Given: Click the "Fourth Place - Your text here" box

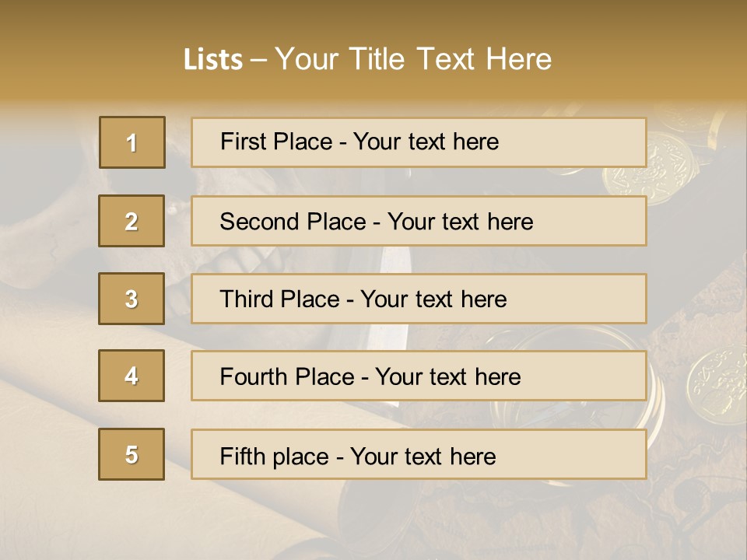Looking at the screenshot, I should click(419, 376).
